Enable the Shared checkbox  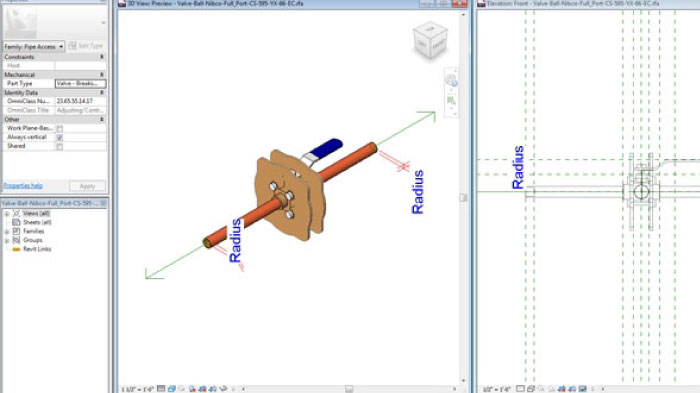(59, 146)
